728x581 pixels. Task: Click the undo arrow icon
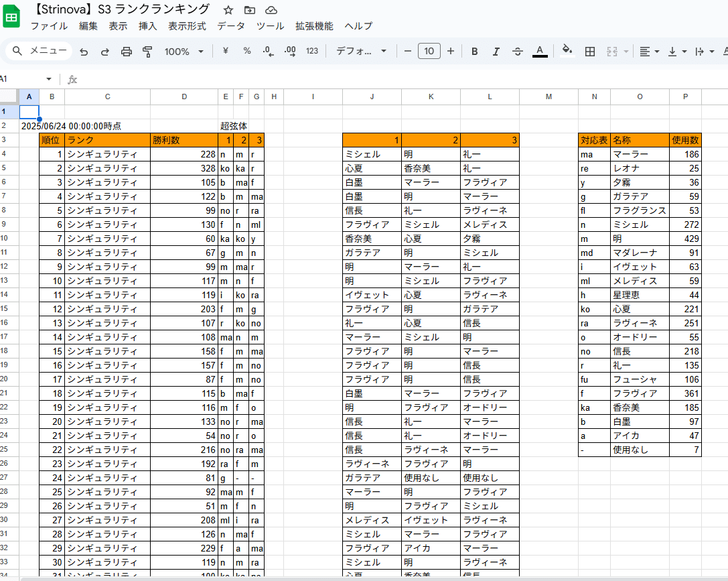(x=84, y=52)
